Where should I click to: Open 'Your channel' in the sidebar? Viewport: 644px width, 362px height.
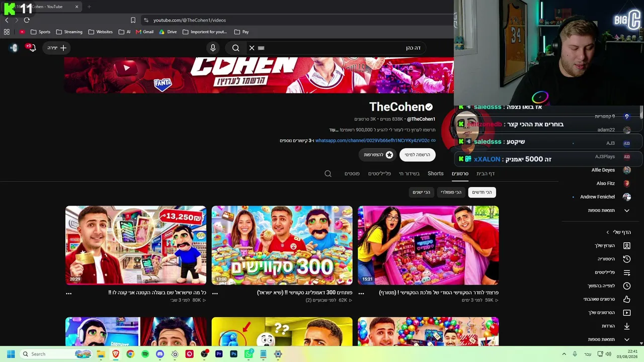tap(612, 245)
